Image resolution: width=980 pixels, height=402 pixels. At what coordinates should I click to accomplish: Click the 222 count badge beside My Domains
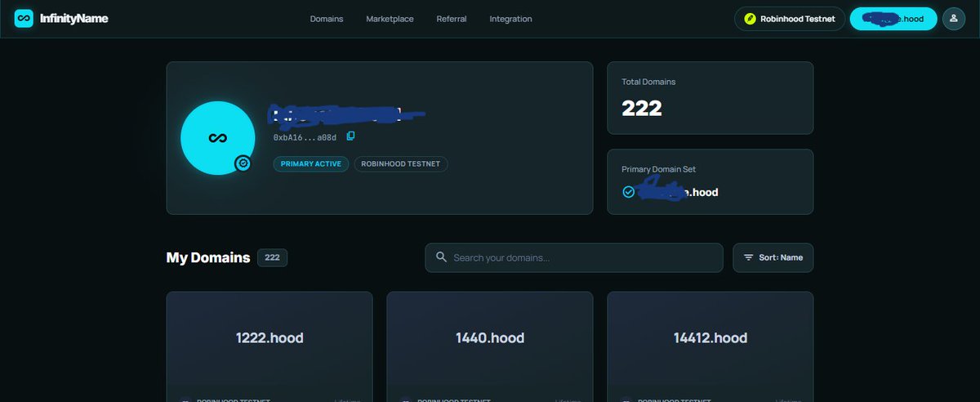click(272, 257)
